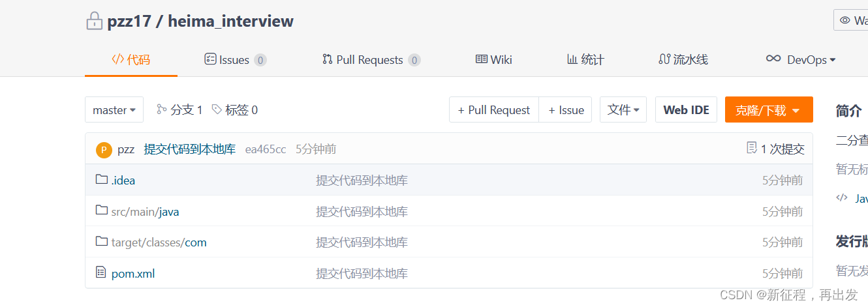The width and height of the screenshot is (868, 307).
Task: Click the commit message in the src/main/java row
Action: pyautogui.click(x=362, y=211)
